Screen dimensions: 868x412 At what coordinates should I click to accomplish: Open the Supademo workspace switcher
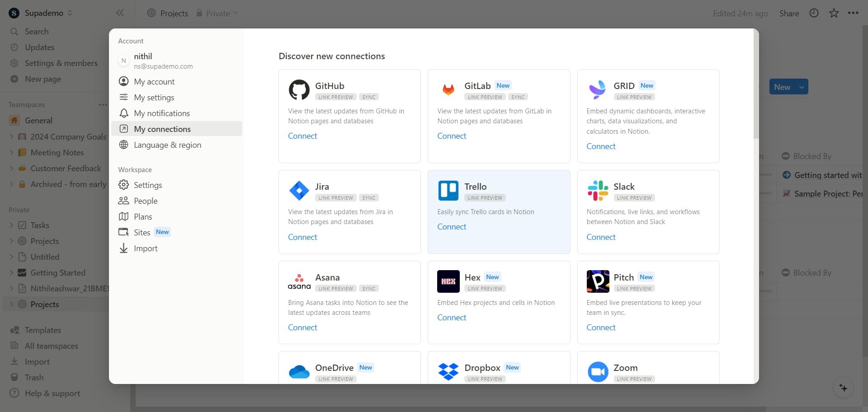41,13
